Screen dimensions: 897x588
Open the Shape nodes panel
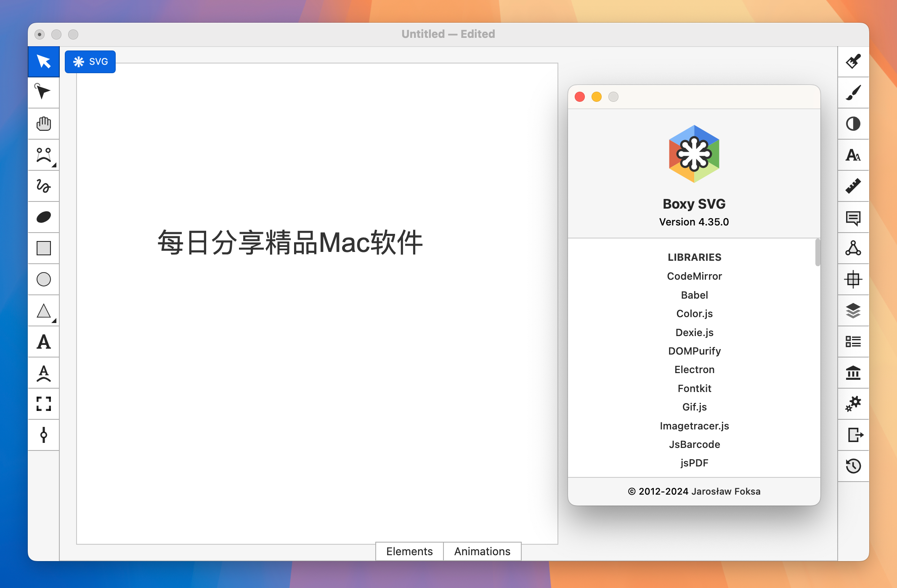click(853, 248)
